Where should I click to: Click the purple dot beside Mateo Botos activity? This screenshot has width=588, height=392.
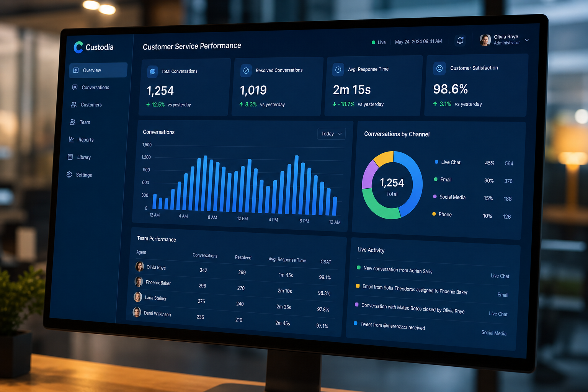click(357, 305)
